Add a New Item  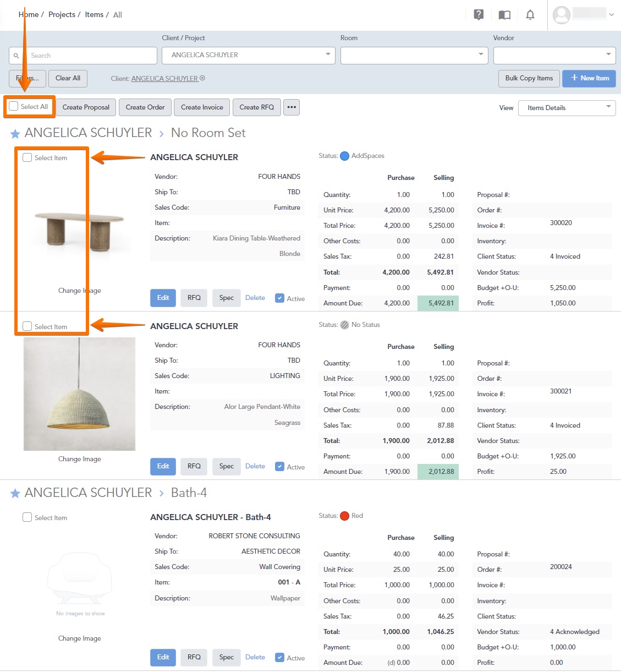tap(589, 78)
